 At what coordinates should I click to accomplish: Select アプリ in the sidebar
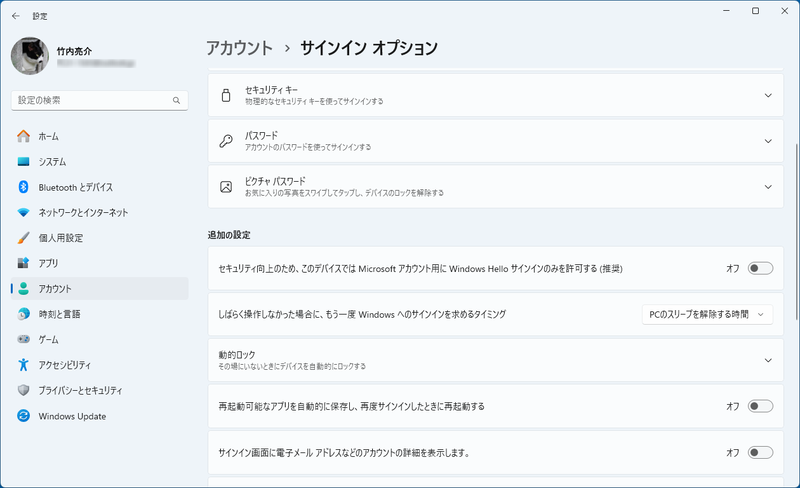coord(99,263)
